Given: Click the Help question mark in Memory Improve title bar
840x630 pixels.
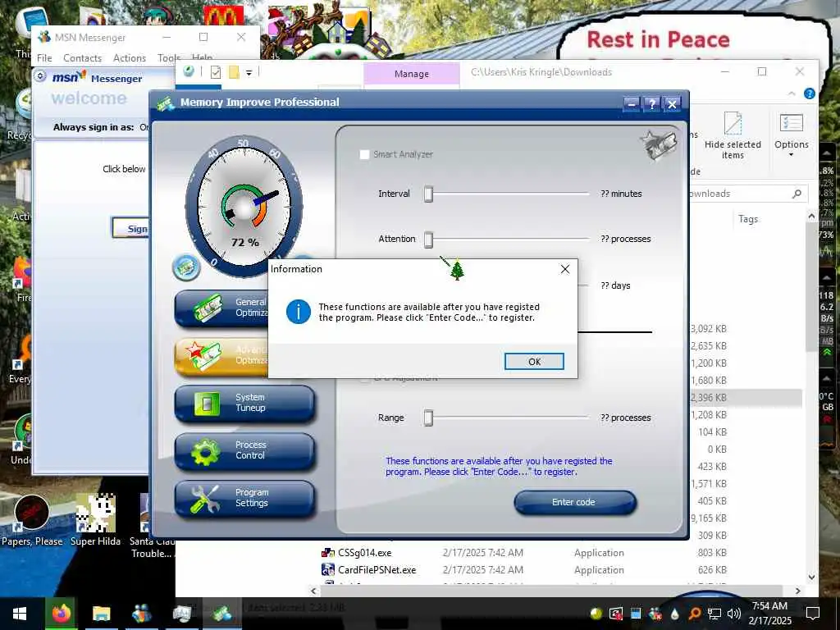Looking at the screenshot, I should (651, 104).
